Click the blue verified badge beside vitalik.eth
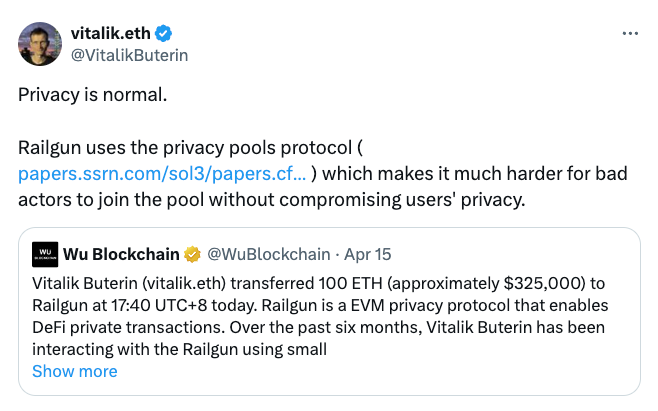658x411 pixels. pos(163,34)
